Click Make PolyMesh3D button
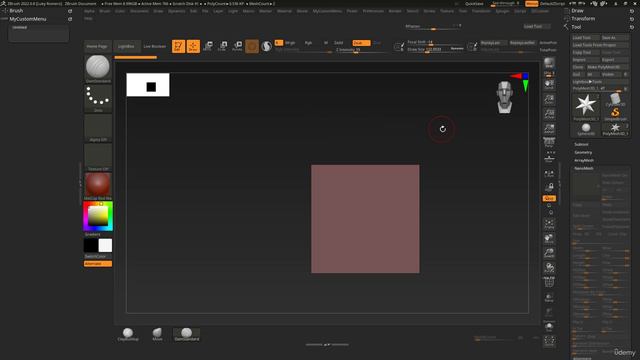The height and width of the screenshot is (360, 640). pyautogui.click(x=607, y=67)
